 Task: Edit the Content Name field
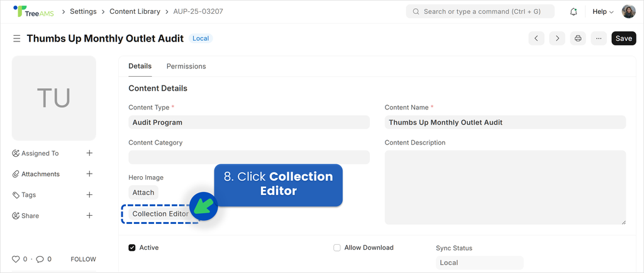click(505, 122)
